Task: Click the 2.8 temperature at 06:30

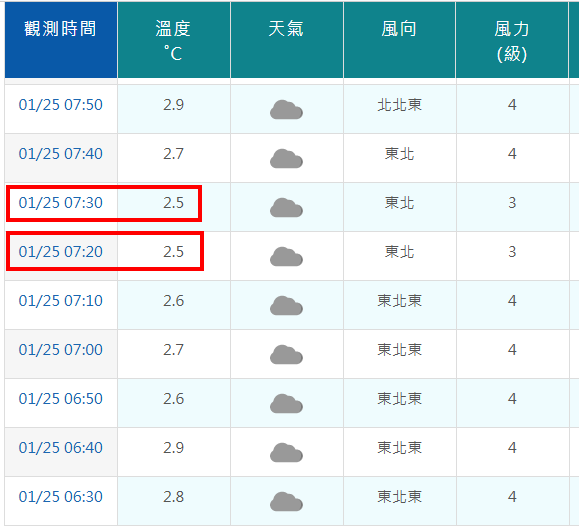Action: pos(174,497)
